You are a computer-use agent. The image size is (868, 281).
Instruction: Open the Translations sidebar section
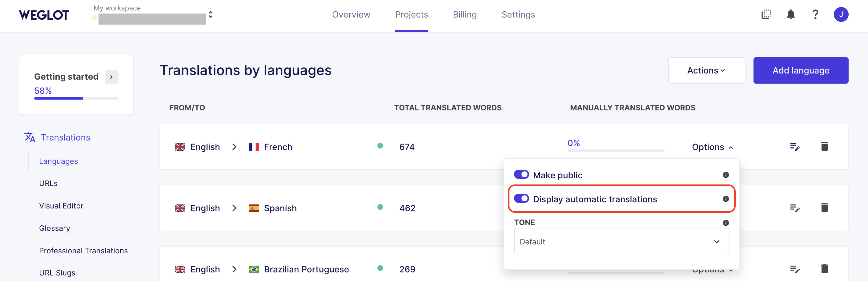coord(65,137)
